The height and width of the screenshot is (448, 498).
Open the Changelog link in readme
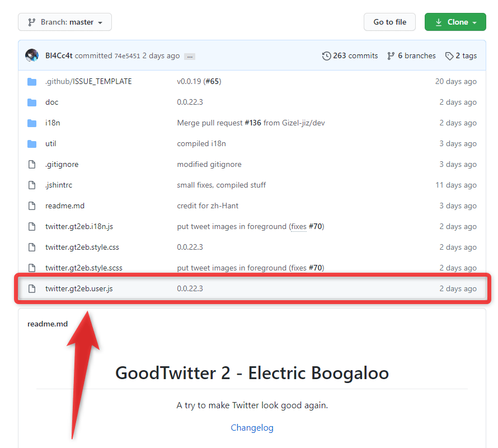click(252, 428)
